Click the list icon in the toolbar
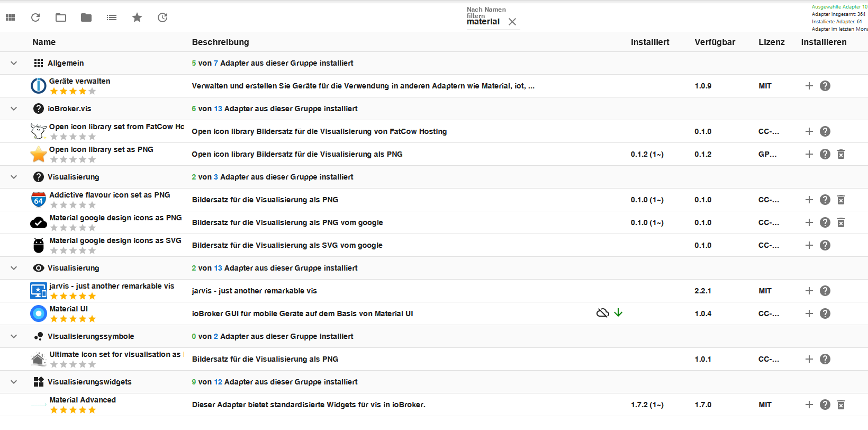Image resolution: width=868 pixels, height=430 pixels. tap(112, 17)
